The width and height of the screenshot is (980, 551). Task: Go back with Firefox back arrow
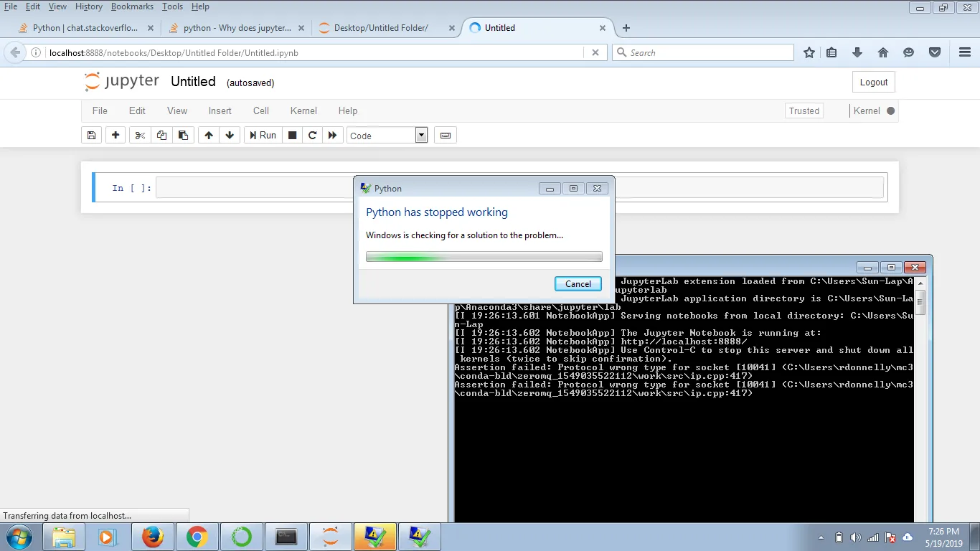click(x=15, y=52)
